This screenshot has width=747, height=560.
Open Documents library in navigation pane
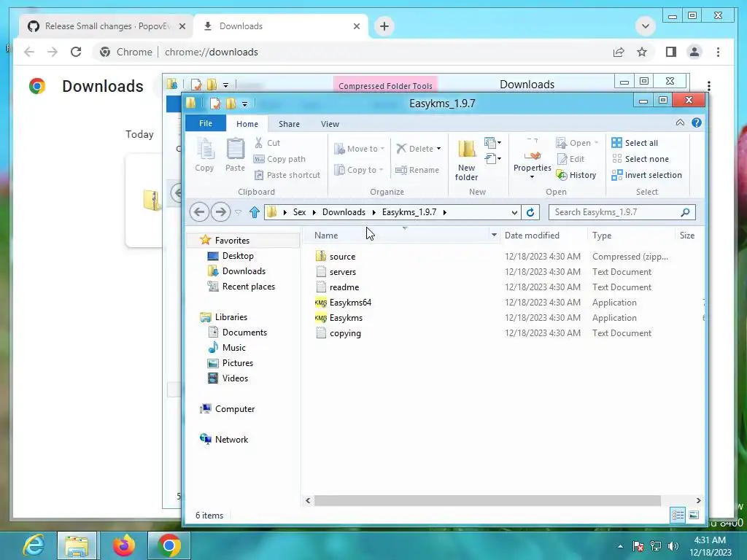point(244,332)
